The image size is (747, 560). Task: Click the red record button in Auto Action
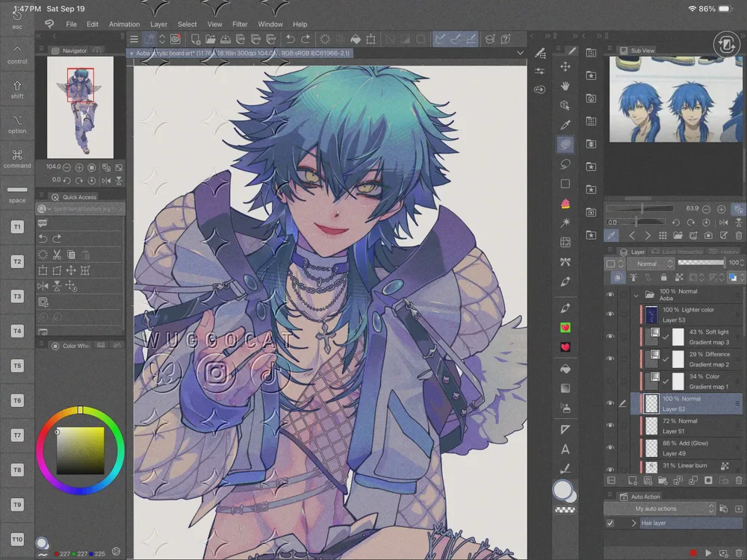pos(693,553)
